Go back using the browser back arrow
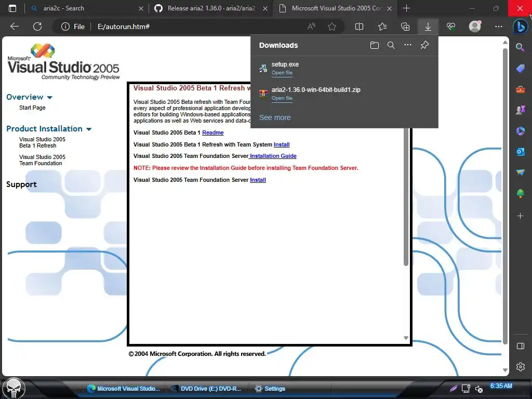The width and height of the screenshot is (532, 399). [15, 26]
